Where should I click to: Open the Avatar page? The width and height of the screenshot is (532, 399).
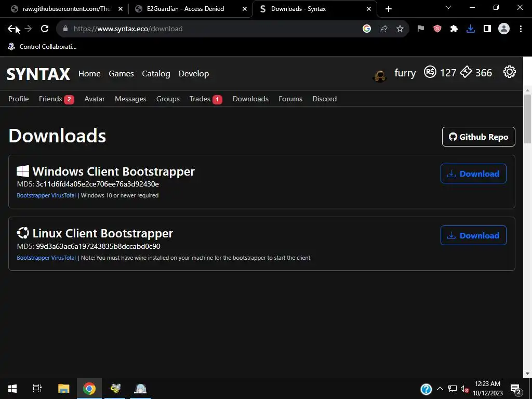pos(95,99)
